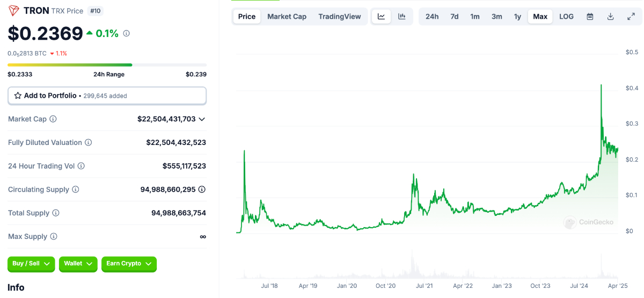Click the $22,504,432,523 valuation value
The width and height of the screenshot is (644, 298).
click(x=176, y=143)
